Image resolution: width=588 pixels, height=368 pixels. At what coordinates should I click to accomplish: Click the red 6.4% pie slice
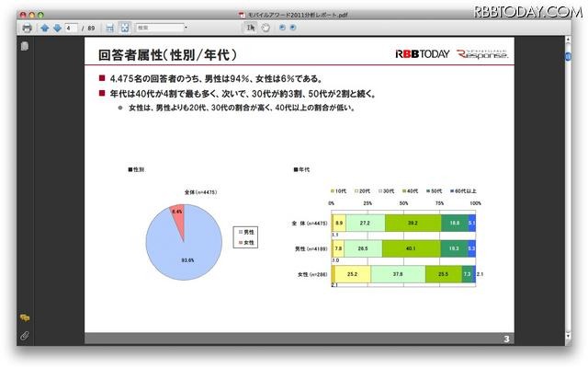(177, 218)
